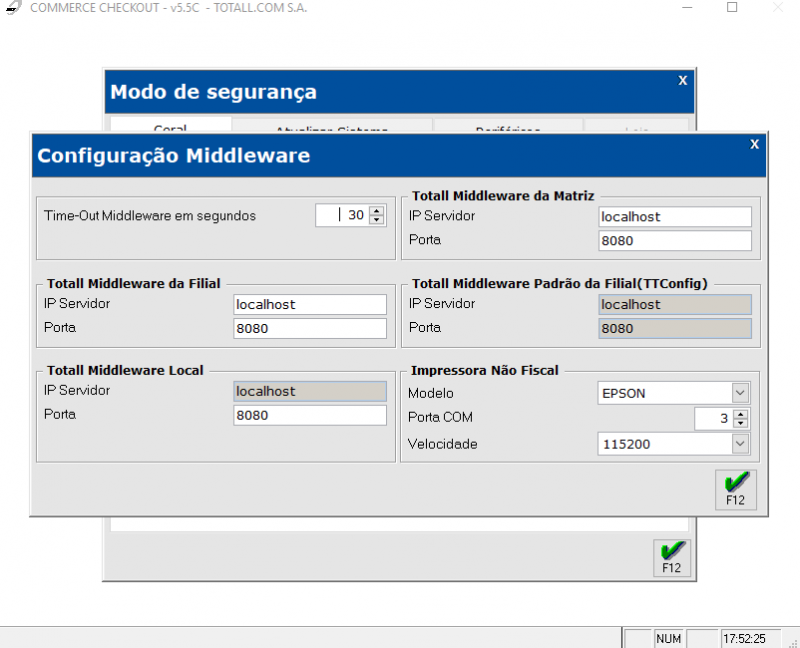Click the clock in the status bar

(x=744, y=638)
